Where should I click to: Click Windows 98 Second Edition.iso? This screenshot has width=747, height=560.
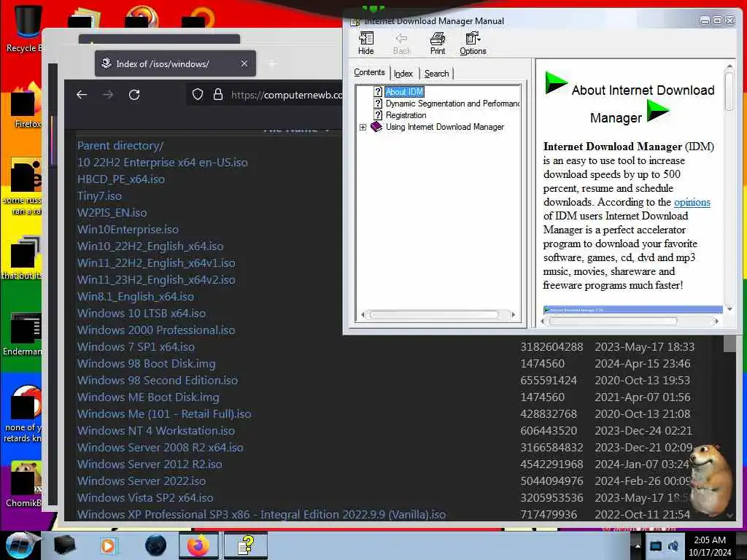(158, 380)
